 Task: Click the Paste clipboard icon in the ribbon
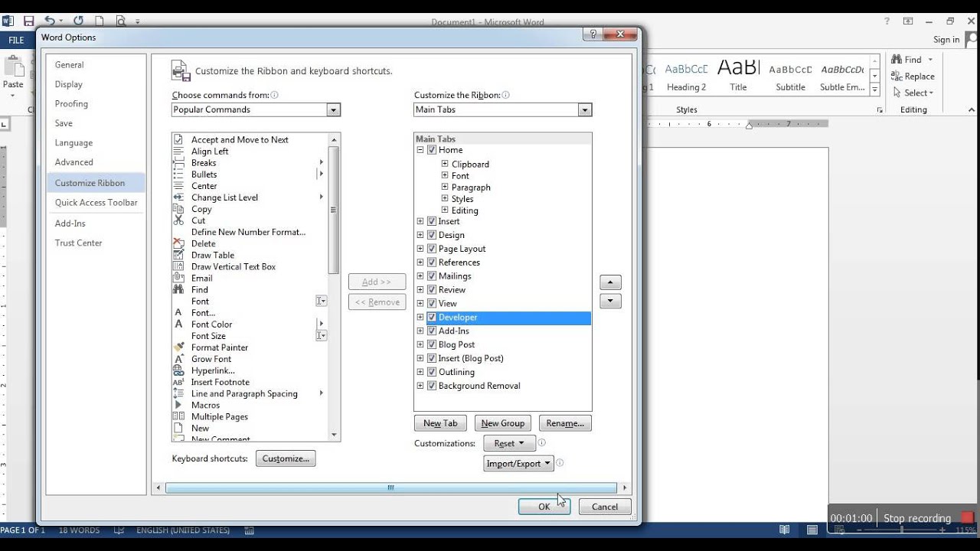click(x=13, y=67)
